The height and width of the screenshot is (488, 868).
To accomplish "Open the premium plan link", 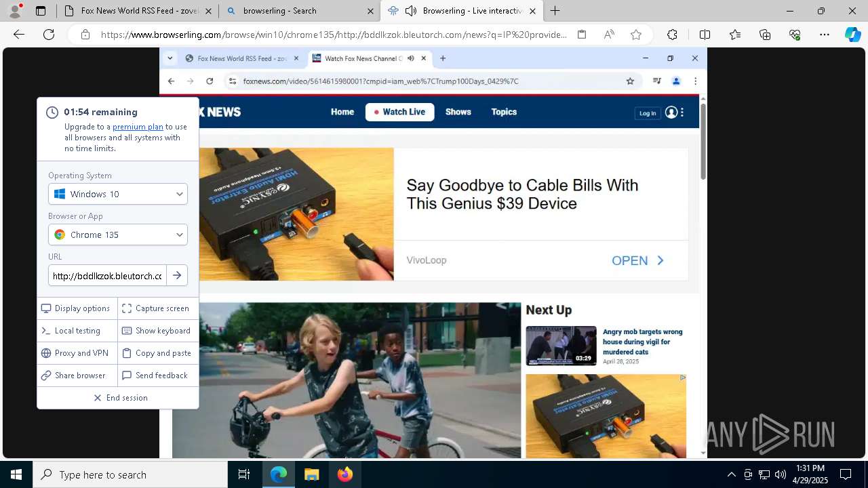I will (x=138, y=127).
